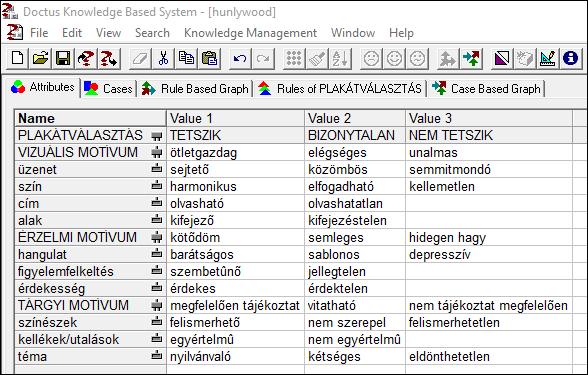Copy using the toolbar copy icon
The image size is (588, 375).
(186, 58)
